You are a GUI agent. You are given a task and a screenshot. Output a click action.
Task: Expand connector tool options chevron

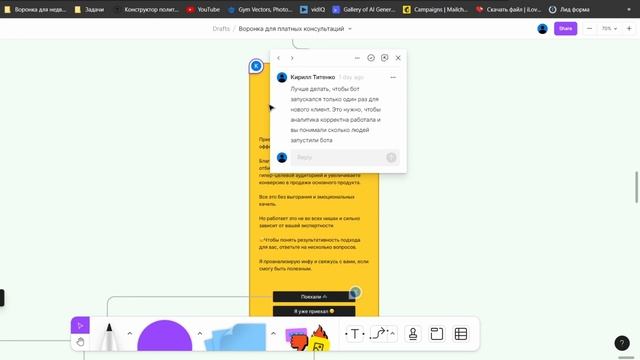392,334
